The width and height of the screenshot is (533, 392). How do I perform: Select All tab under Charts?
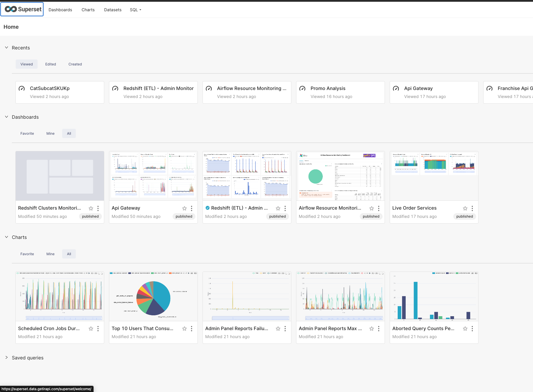69,254
